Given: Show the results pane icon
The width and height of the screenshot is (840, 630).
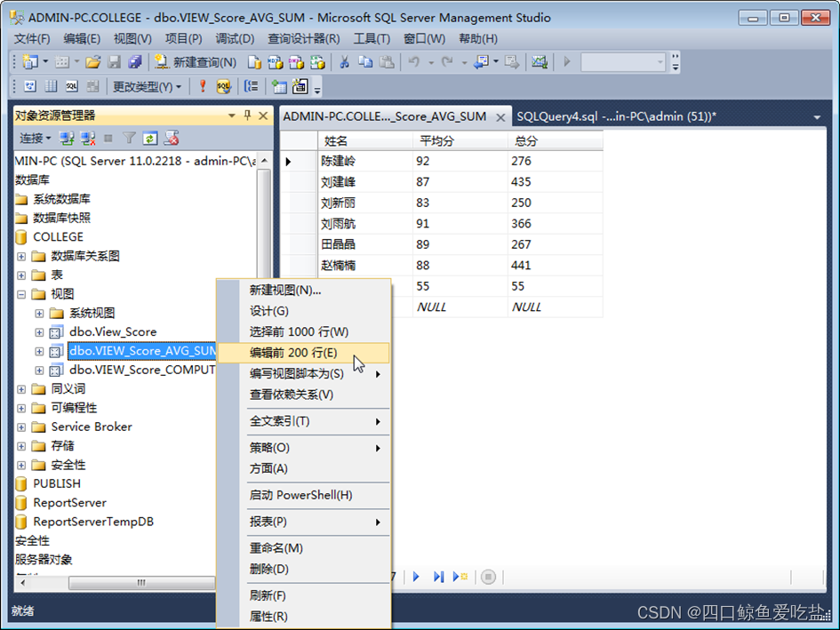Looking at the screenshot, I should pos(92,86).
